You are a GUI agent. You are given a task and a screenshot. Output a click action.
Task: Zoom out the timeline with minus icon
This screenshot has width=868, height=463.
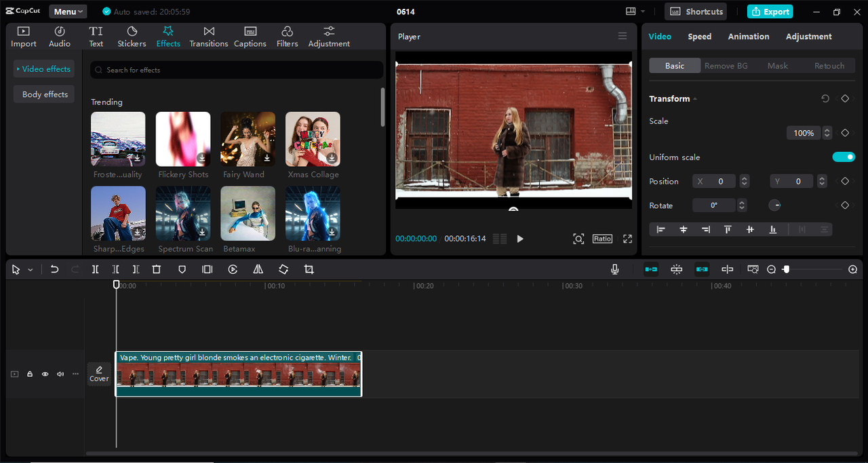(x=771, y=269)
